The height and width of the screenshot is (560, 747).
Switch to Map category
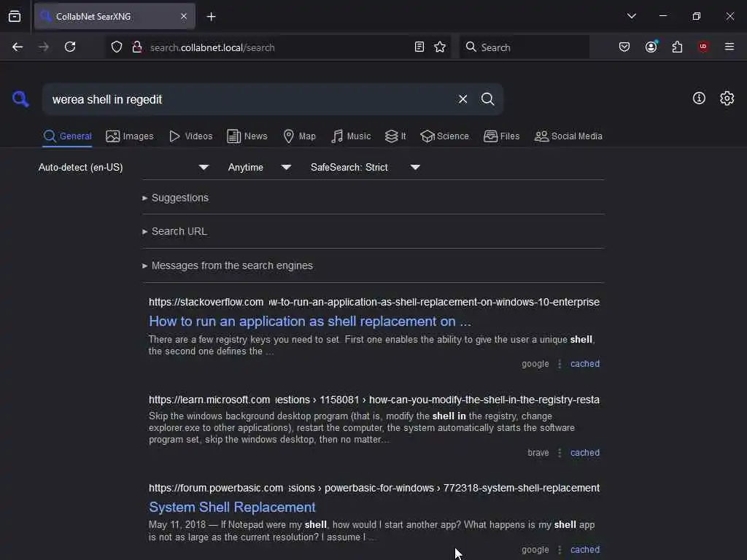click(x=299, y=136)
